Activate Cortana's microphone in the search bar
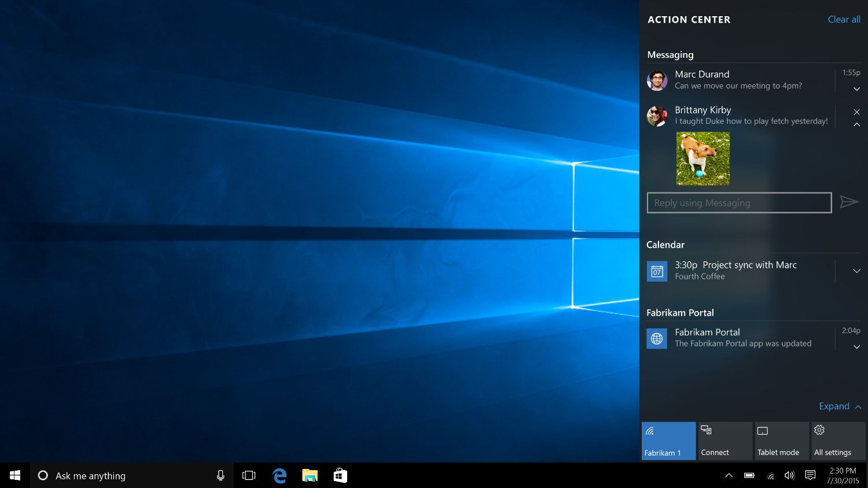This screenshot has height=488, width=868. coord(220,475)
